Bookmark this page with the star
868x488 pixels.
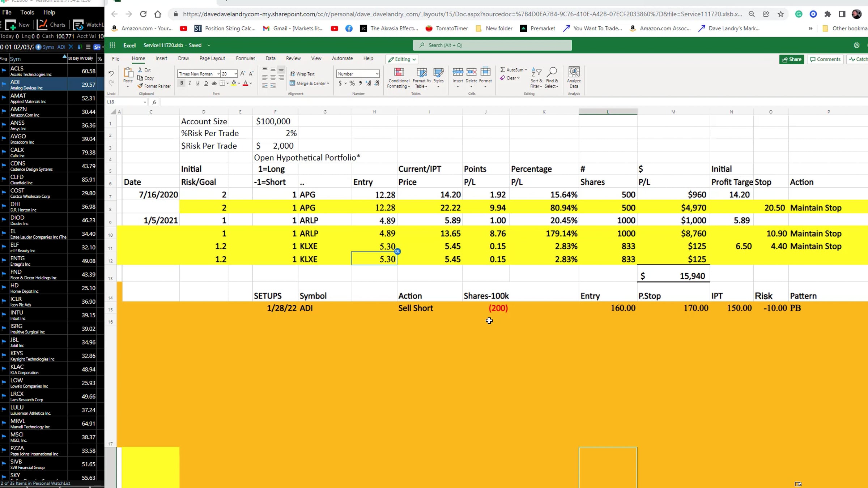pos(780,14)
